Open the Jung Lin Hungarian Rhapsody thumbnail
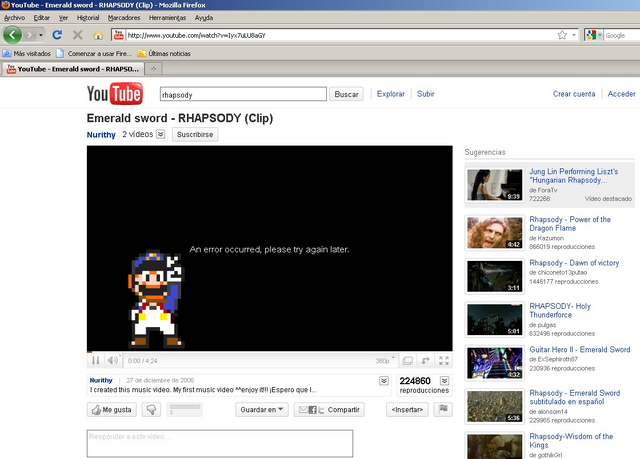 (494, 185)
